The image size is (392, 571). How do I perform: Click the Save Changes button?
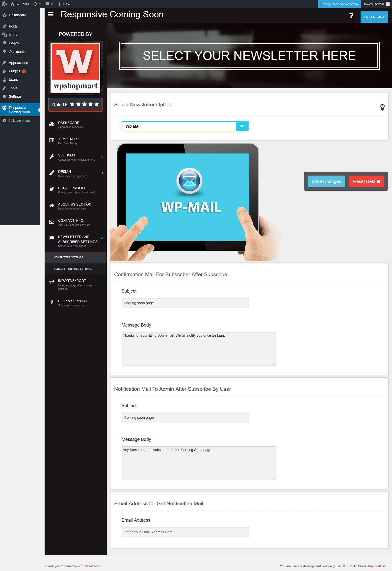click(326, 181)
